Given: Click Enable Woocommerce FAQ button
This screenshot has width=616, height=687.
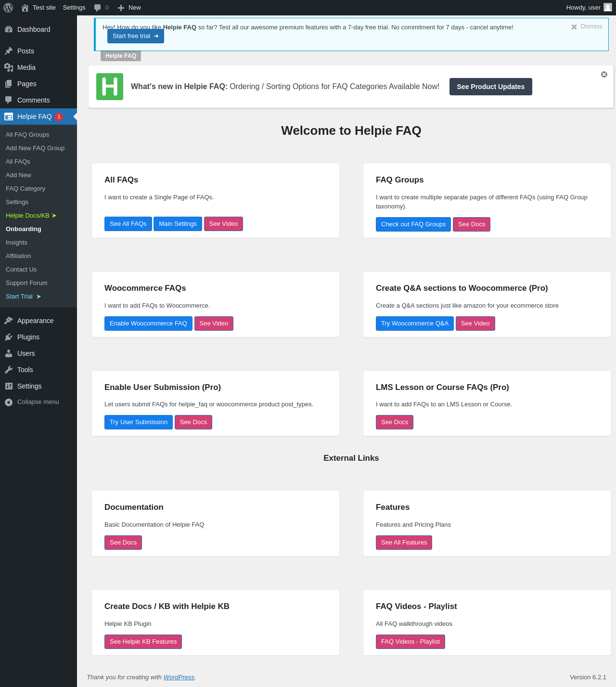Looking at the screenshot, I should 148,324.
